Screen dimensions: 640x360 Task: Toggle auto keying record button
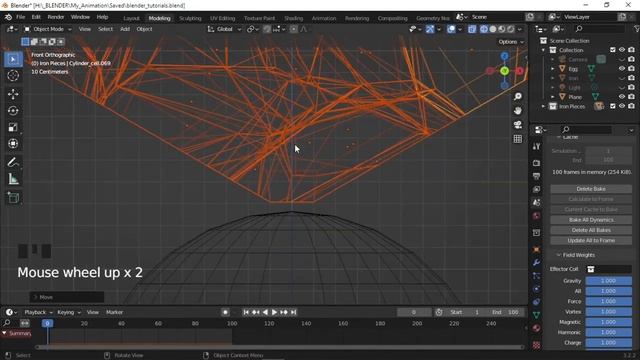coord(225,312)
